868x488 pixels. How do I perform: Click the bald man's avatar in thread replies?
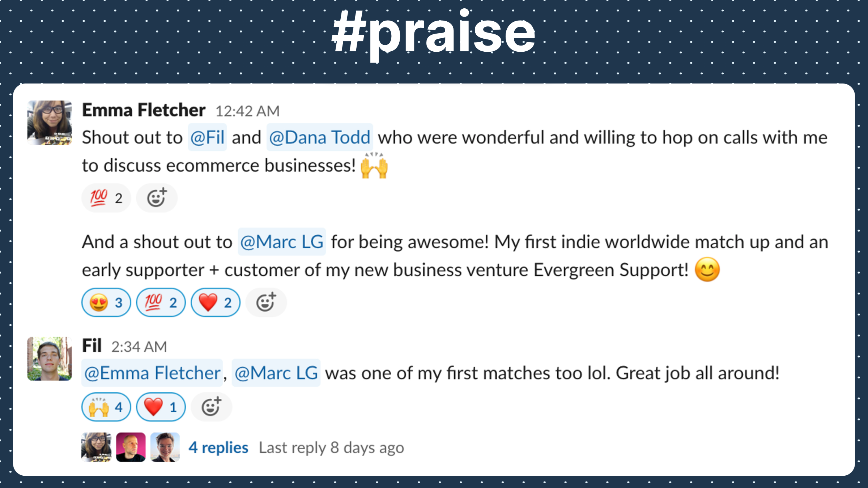click(131, 447)
